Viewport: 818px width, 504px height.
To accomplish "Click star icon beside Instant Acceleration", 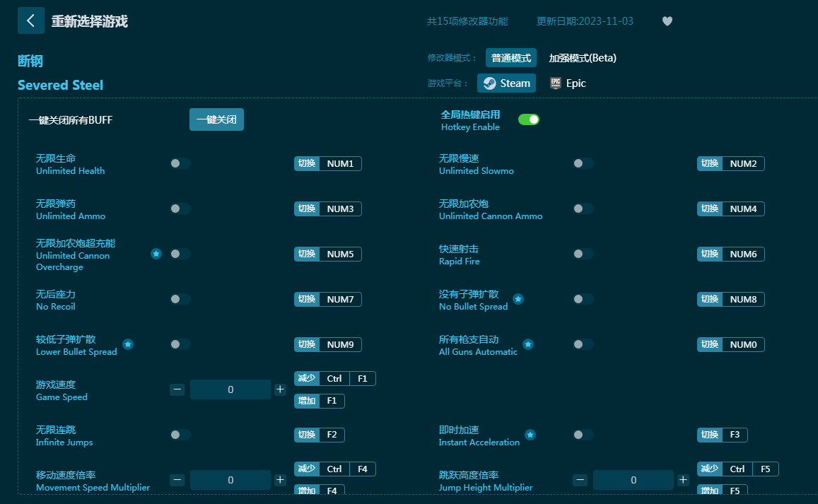I will coord(530,435).
